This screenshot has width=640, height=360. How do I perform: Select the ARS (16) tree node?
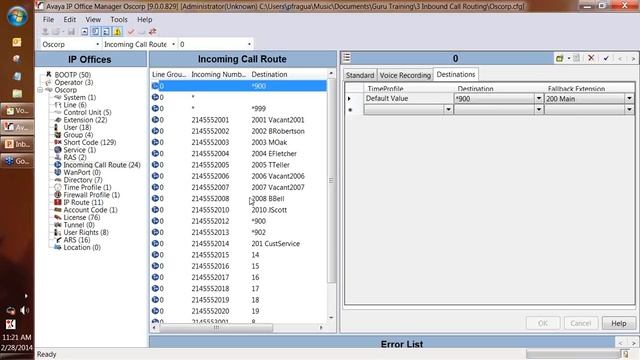[77, 240]
